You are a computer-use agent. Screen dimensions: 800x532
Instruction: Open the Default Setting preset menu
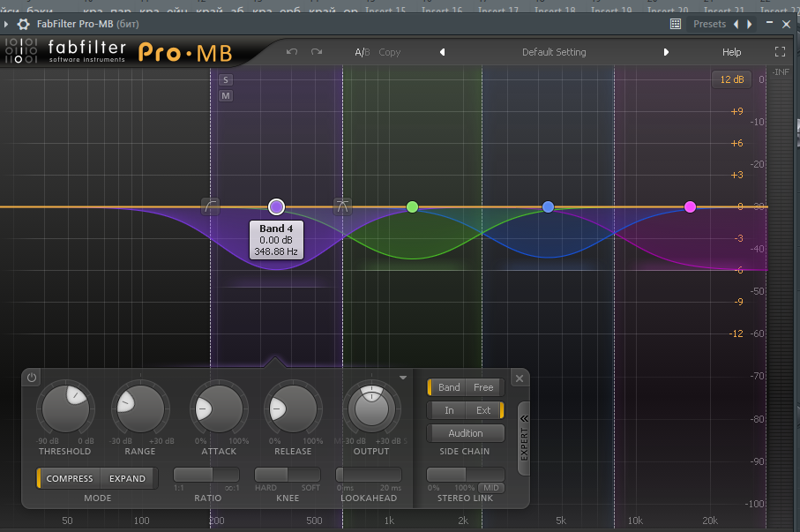pyautogui.click(x=554, y=52)
